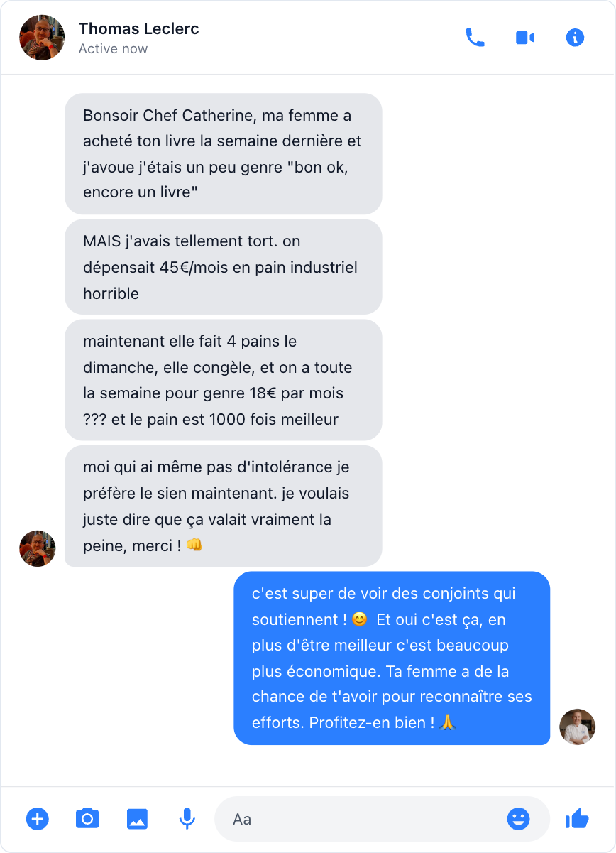
Task: Click Thomas's small avatar beside last message
Action: click(38, 548)
